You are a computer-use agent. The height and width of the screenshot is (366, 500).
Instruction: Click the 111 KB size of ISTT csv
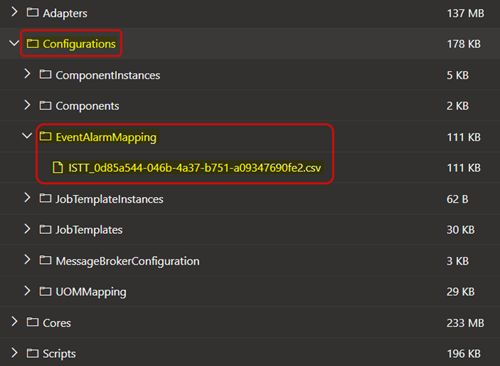click(464, 168)
